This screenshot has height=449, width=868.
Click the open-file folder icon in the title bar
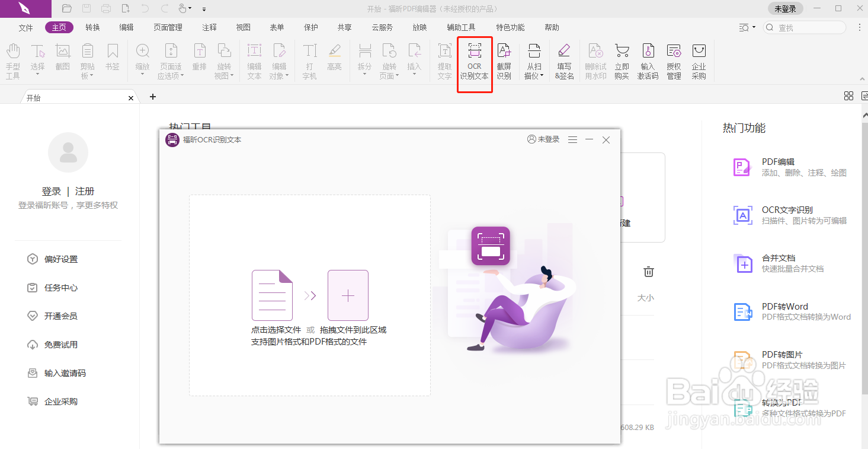67,8
